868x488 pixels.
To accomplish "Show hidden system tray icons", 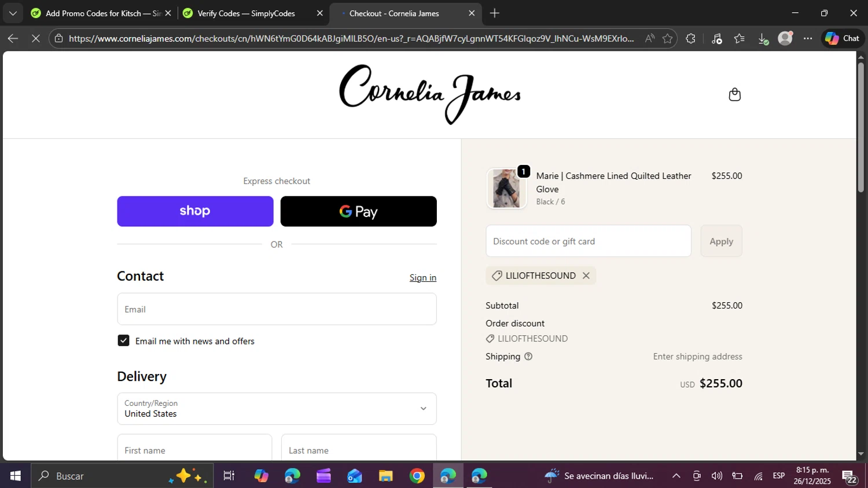I will [x=676, y=476].
